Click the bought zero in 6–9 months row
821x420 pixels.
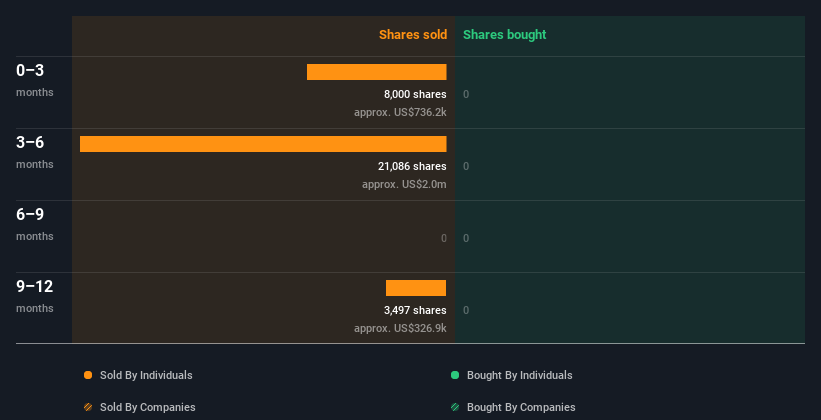[466, 238]
